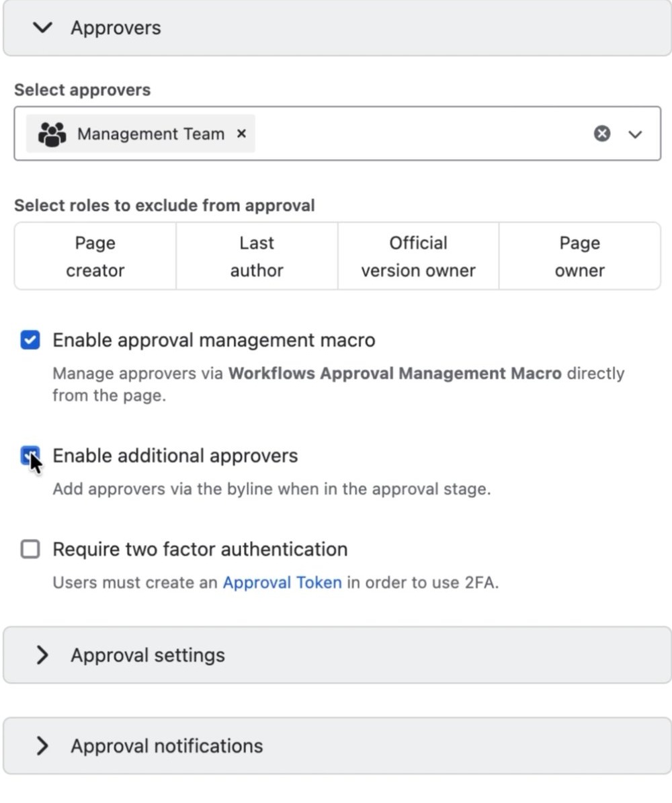Click Require two factor authentication label
The height and width of the screenshot is (803, 672).
[200, 550]
